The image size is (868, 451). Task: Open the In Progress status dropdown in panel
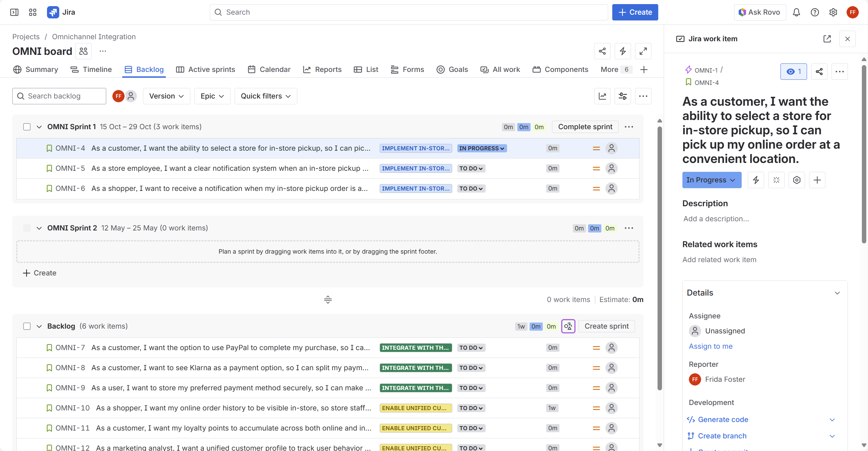[711, 180]
